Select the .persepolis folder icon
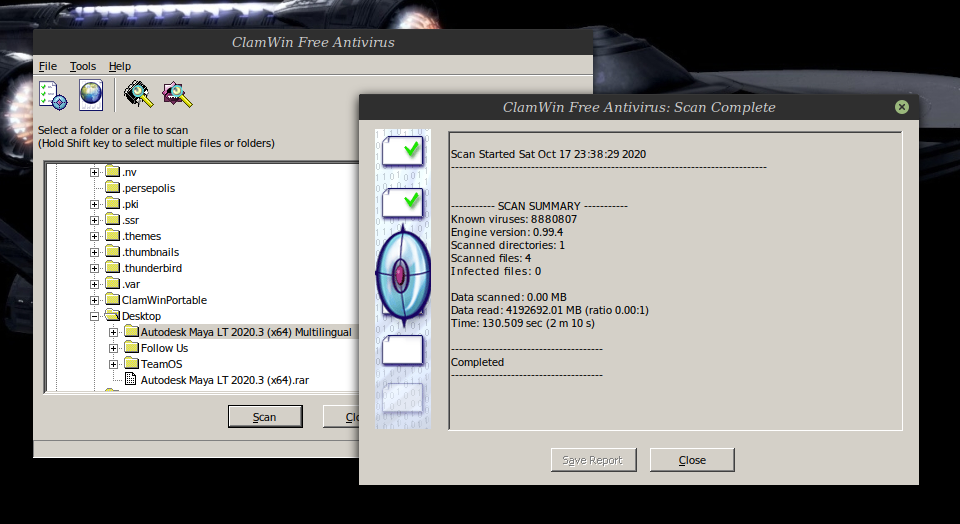The width and height of the screenshot is (960, 524). 112,187
